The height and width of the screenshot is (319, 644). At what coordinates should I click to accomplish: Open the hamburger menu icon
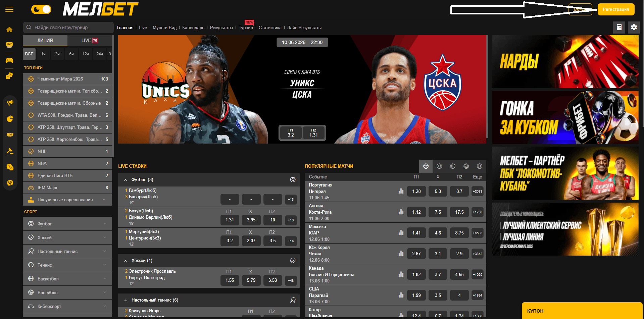point(9,9)
